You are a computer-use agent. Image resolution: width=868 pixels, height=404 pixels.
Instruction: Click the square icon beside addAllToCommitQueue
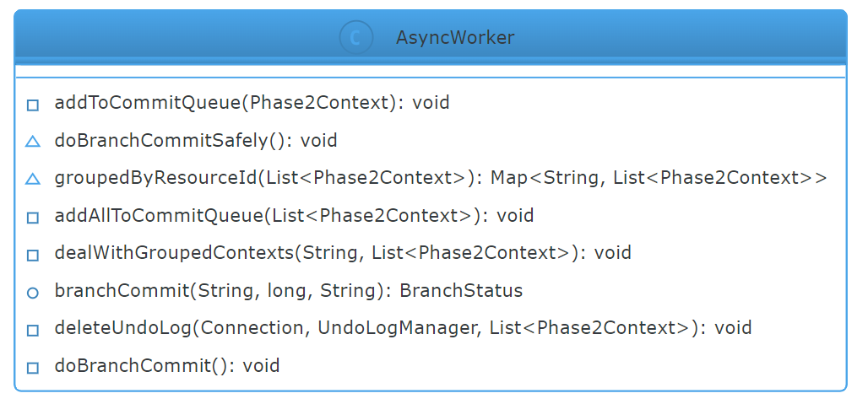[33, 218]
